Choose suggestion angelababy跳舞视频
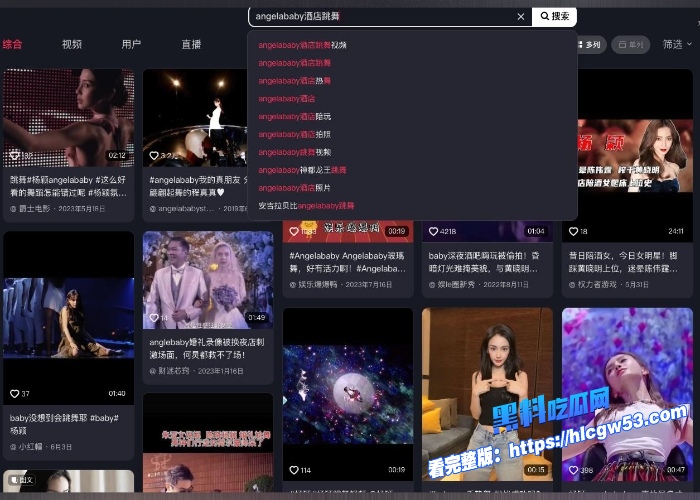700x500 pixels. point(294,152)
